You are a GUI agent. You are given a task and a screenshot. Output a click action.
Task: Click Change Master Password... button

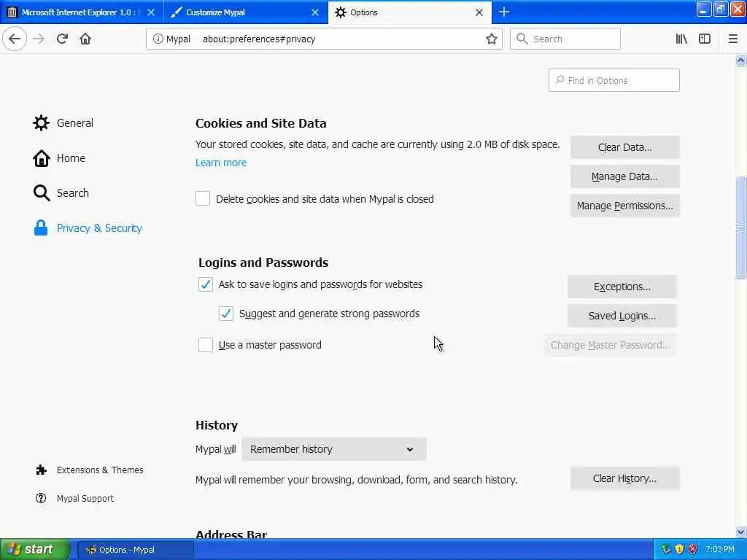coord(610,345)
